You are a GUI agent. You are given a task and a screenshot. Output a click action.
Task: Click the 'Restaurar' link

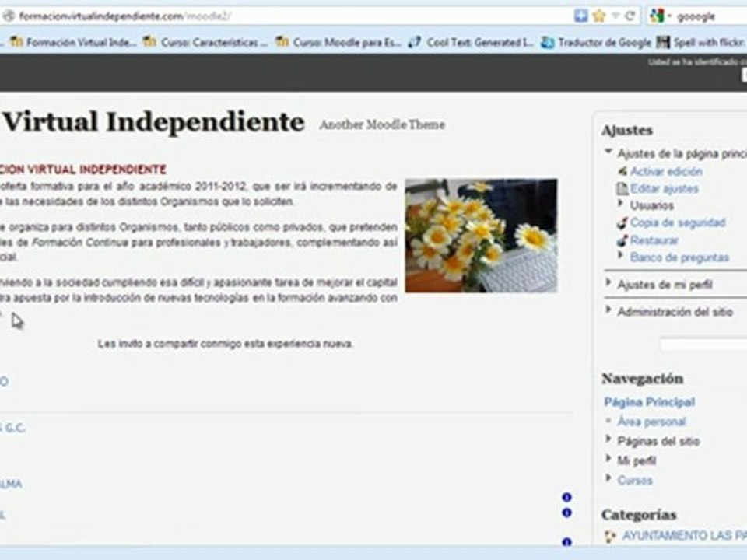(654, 240)
